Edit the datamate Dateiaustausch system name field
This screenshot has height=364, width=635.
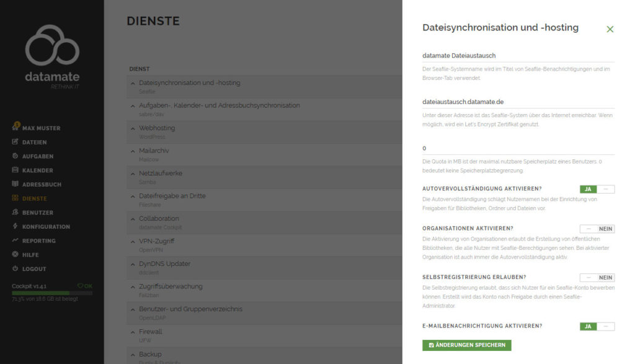(x=518, y=55)
